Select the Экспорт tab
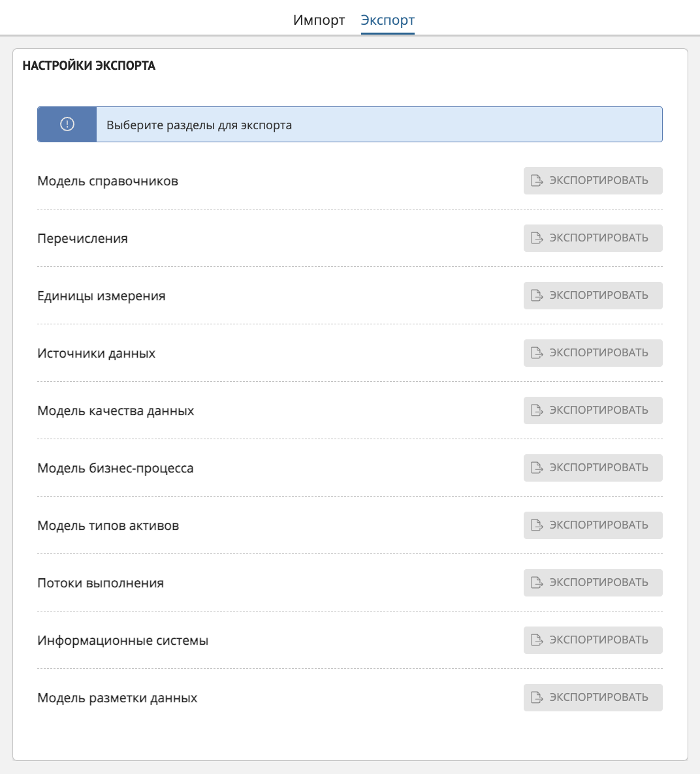700x774 pixels. tap(387, 20)
